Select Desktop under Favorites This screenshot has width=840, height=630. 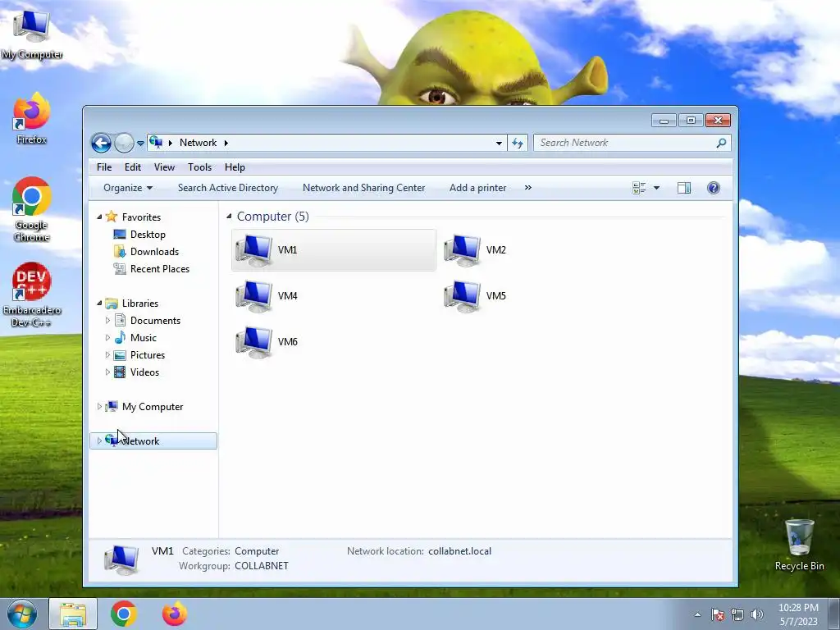148,235
